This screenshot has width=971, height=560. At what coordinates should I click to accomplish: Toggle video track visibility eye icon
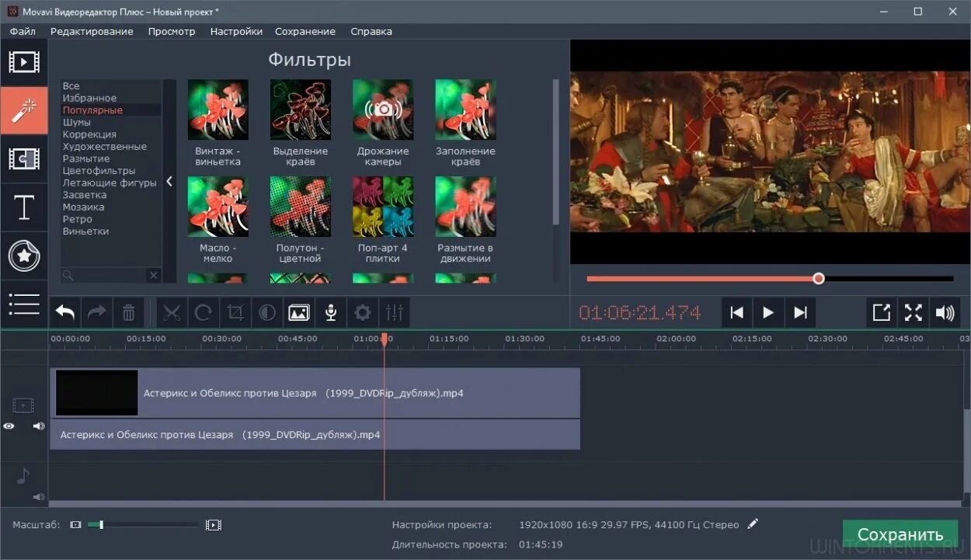tap(9, 426)
